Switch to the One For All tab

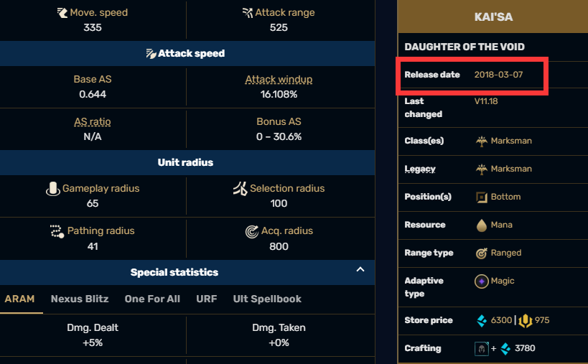point(152,299)
